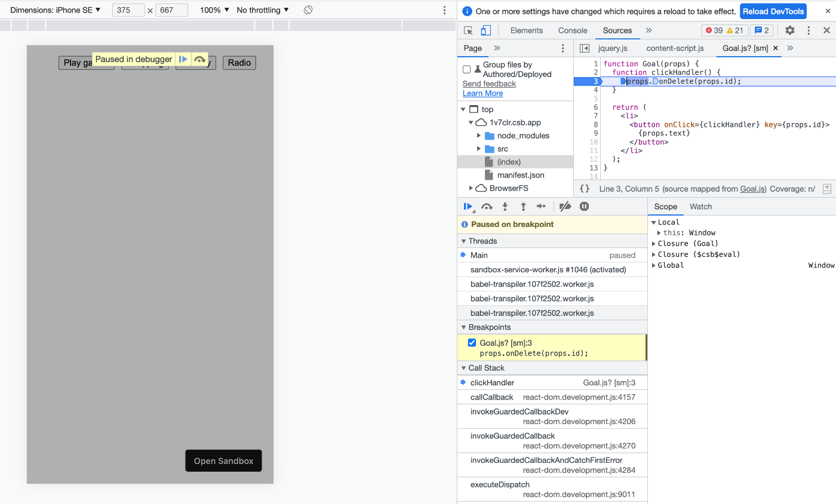Click pretty print braces icon
Image resolution: width=836 pixels, height=504 pixels.
[585, 189]
